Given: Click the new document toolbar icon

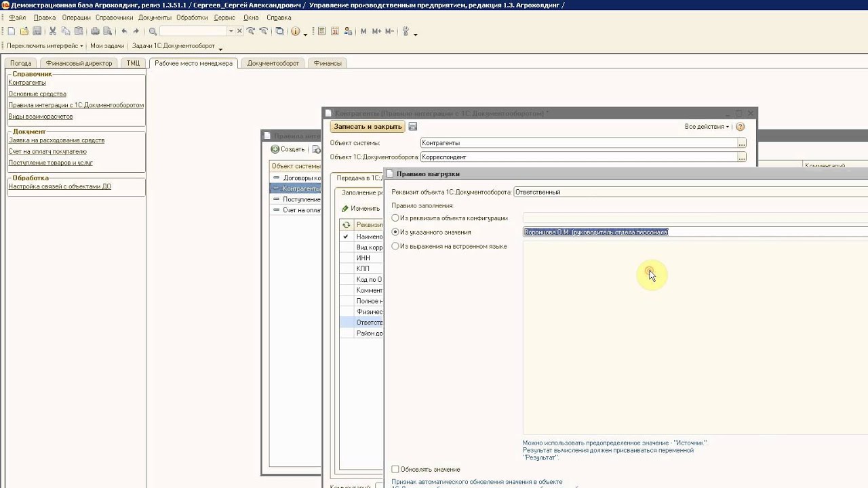Looking at the screenshot, I should tap(11, 31).
